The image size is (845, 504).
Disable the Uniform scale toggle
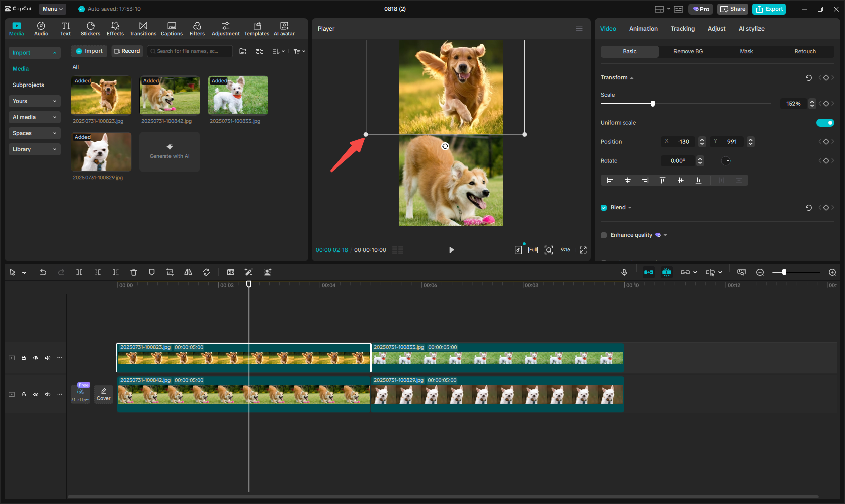825,122
